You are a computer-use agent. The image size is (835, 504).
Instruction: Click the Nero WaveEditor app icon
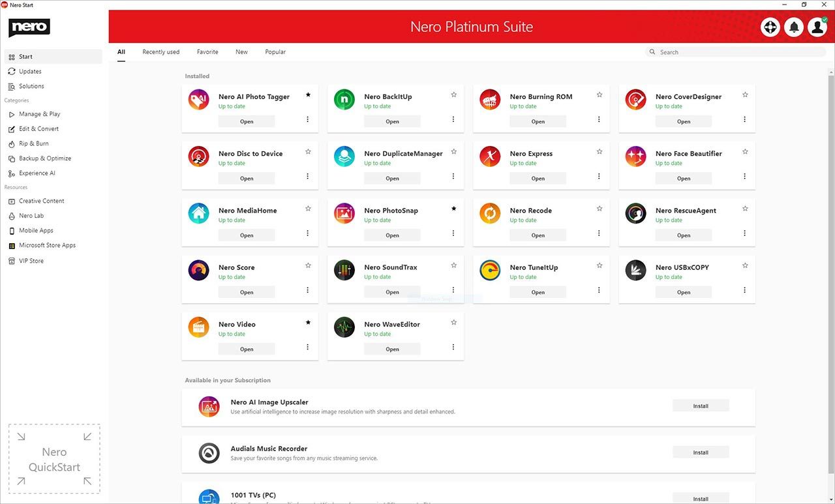(x=344, y=327)
